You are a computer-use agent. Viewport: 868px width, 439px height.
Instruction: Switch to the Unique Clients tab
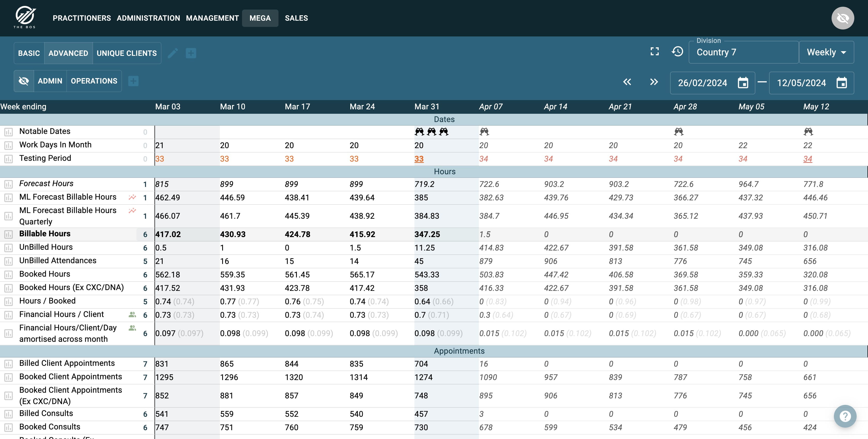click(x=127, y=53)
